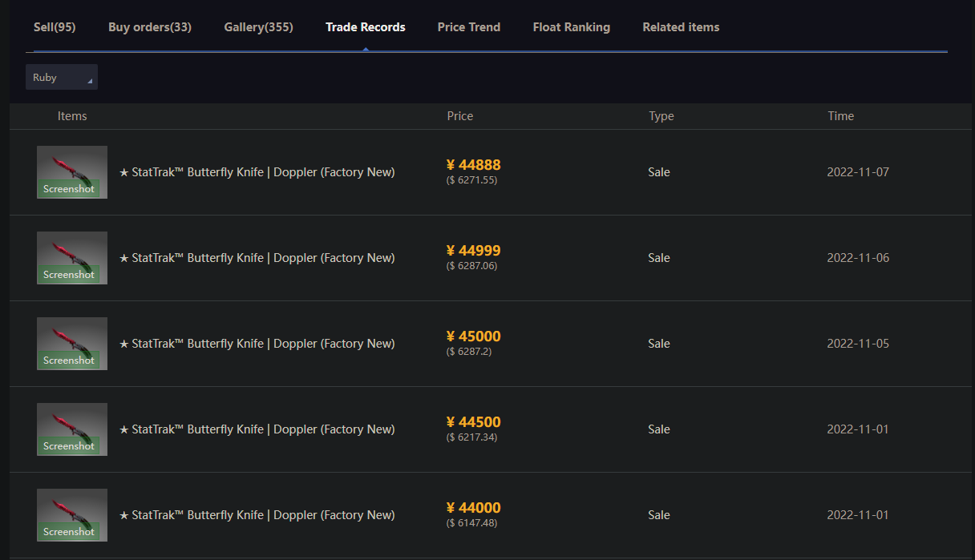The width and height of the screenshot is (975, 560).
Task: Open item name link in 2022-11-06 row
Action: click(257, 258)
